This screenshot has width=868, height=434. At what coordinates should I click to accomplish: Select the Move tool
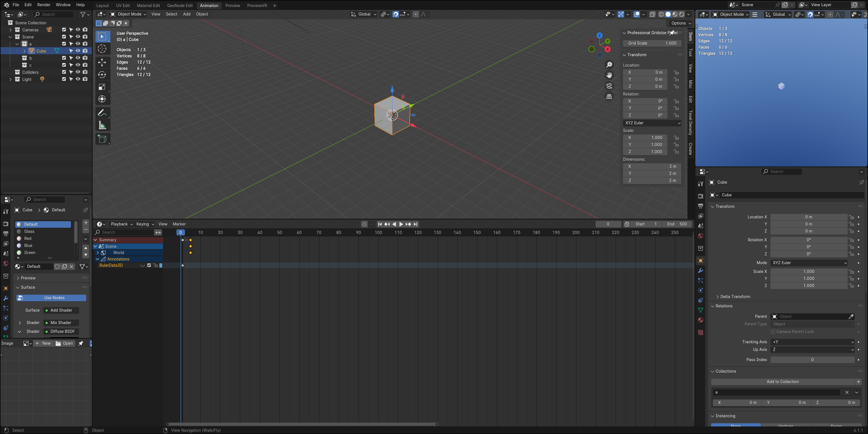tap(102, 62)
